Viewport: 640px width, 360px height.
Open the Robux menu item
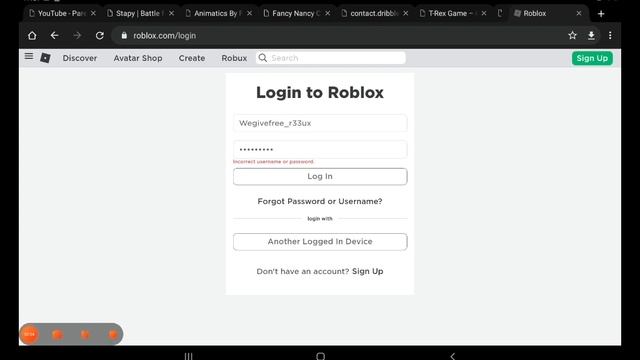[234, 58]
